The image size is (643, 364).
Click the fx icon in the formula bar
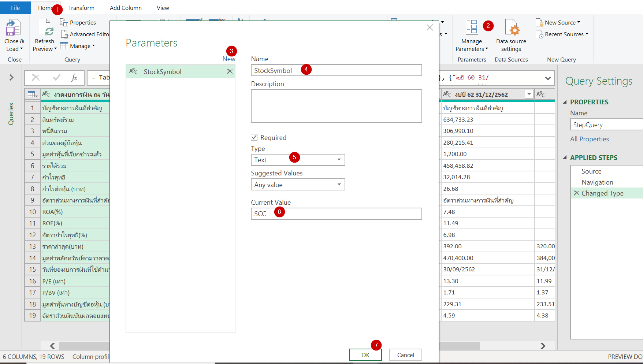click(x=75, y=78)
